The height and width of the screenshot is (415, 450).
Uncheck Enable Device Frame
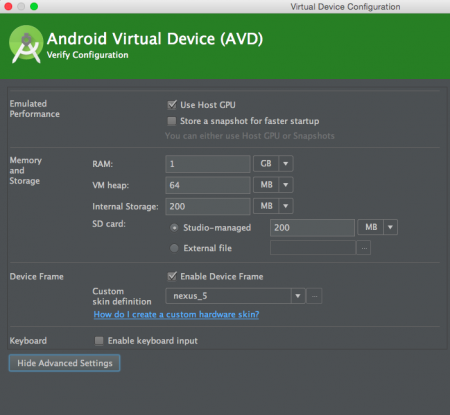pyautogui.click(x=172, y=276)
